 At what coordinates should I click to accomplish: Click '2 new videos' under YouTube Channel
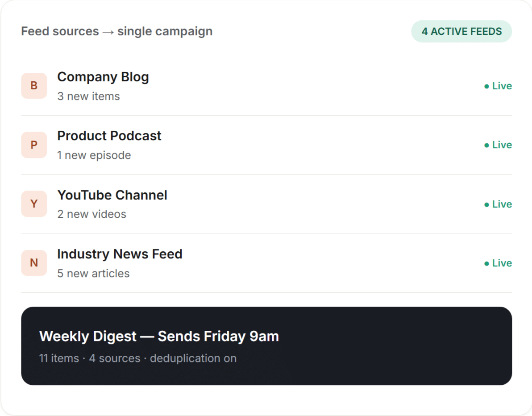coord(91,214)
